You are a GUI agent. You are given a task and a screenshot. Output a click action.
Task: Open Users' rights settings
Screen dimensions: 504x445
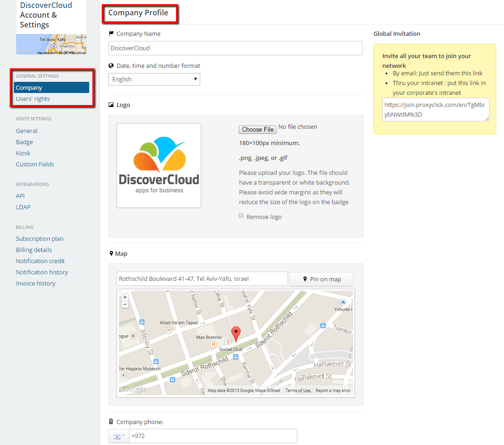[33, 99]
